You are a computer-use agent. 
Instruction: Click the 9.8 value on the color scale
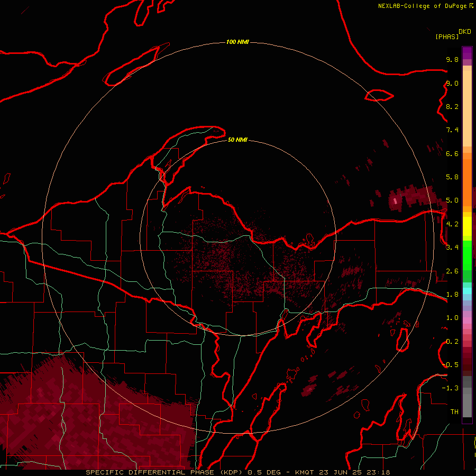(x=452, y=60)
